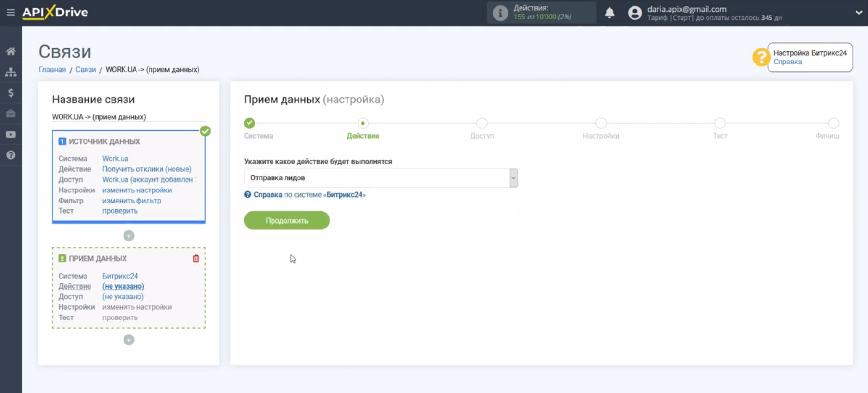Select the Настройки step indicator

point(601,124)
